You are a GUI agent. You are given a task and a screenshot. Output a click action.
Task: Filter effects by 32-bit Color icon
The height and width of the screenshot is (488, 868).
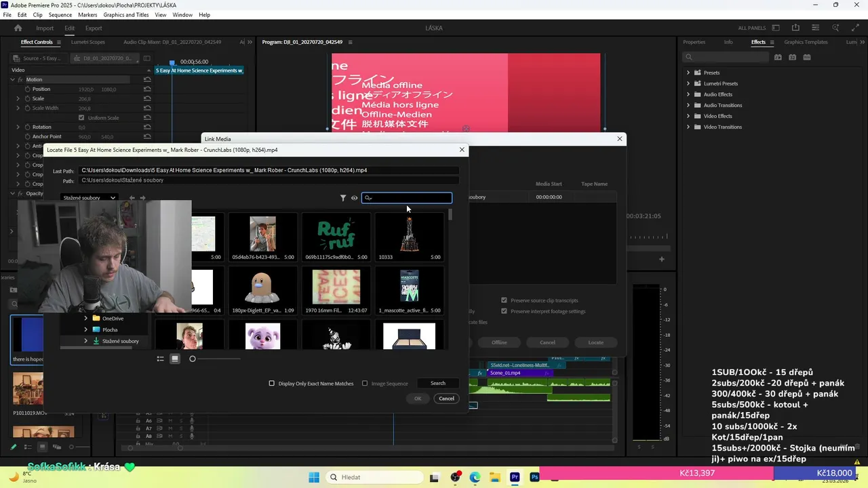pos(792,58)
